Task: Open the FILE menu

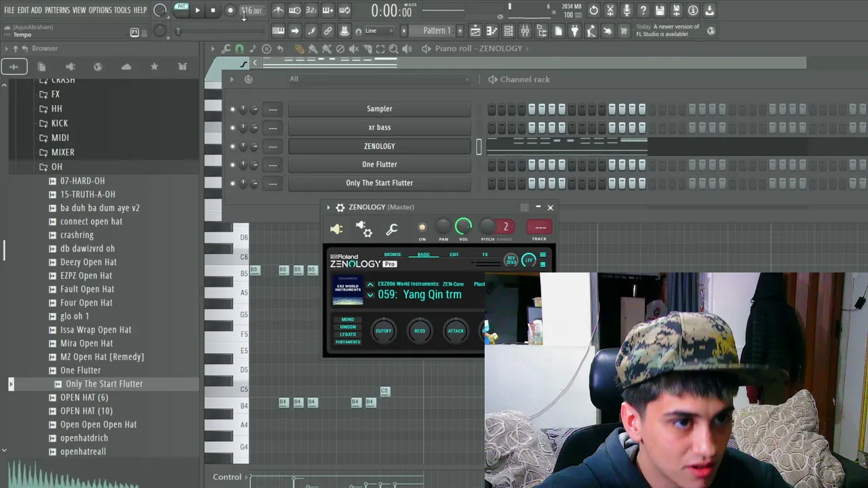Action: (9, 10)
